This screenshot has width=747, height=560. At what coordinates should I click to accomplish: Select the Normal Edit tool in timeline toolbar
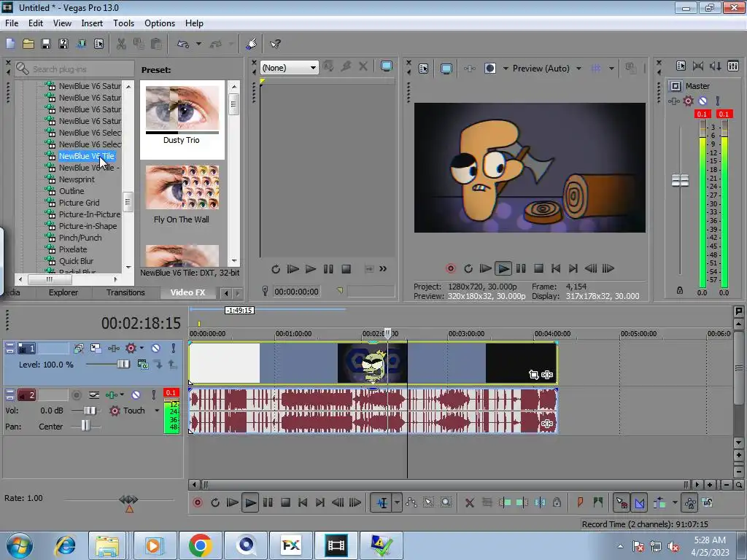tap(382, 502)
